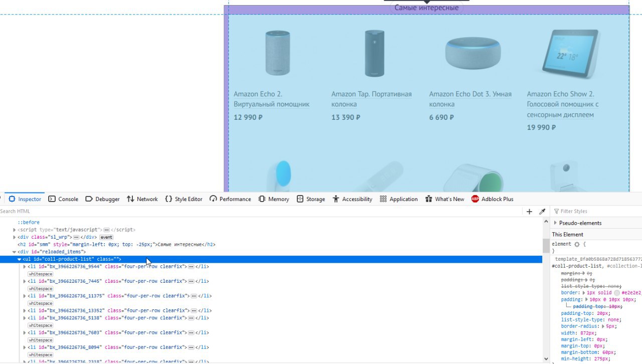The image size is (642, 364).
Task: Click the Amazon Tap speaker image
Action: [375, 53]
